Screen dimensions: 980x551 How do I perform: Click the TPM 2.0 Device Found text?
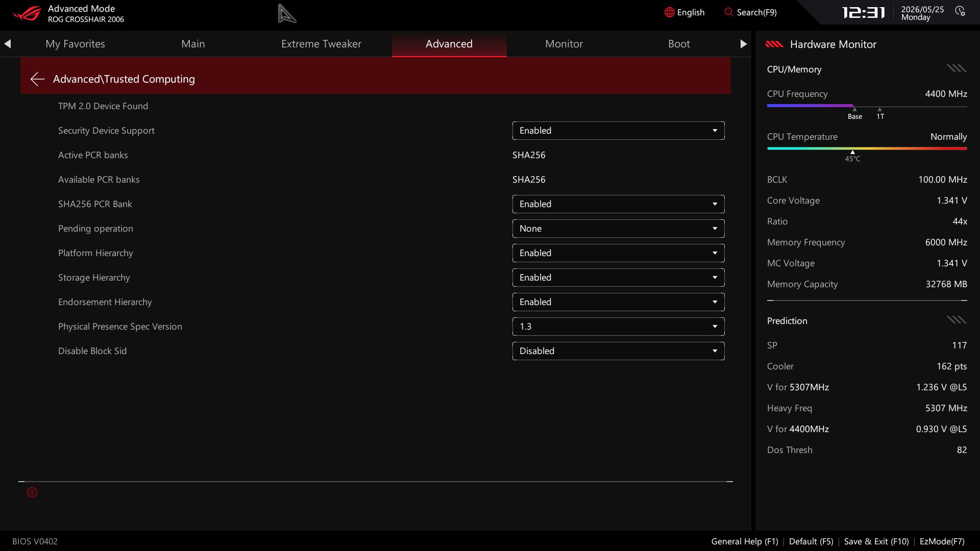click(103, 106)
